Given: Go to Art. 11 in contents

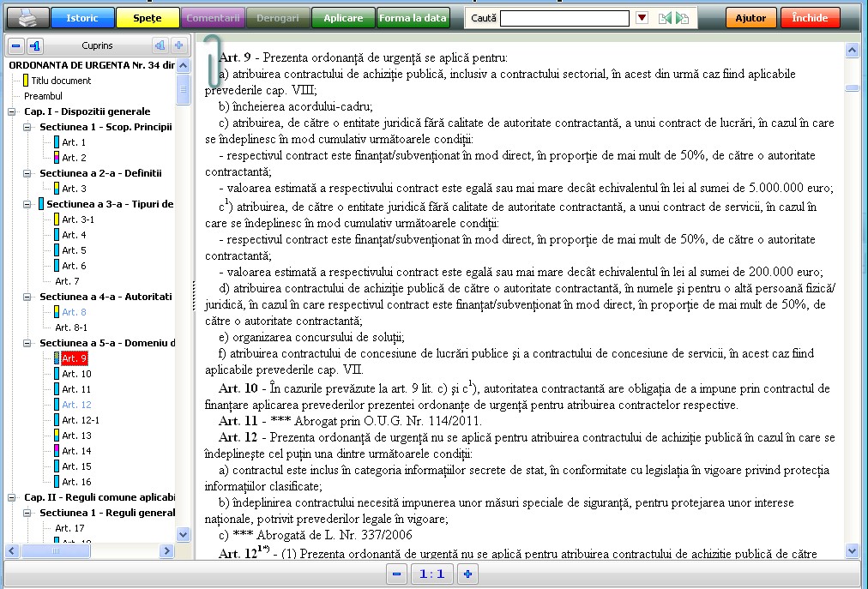Looking at the screenshot, I should [x=76, y=390].
